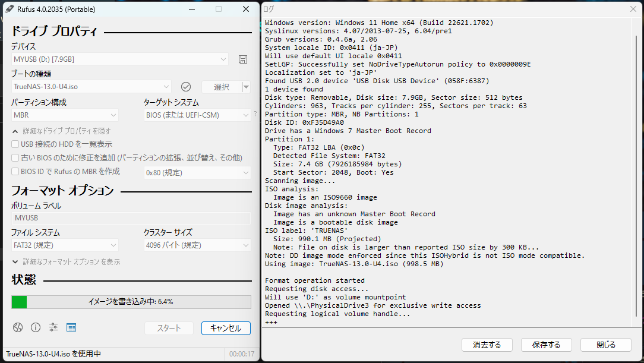The image size is (644, 363).
Task: Click log line 'Image is a bootable disk image'
Action: (336, 222)
